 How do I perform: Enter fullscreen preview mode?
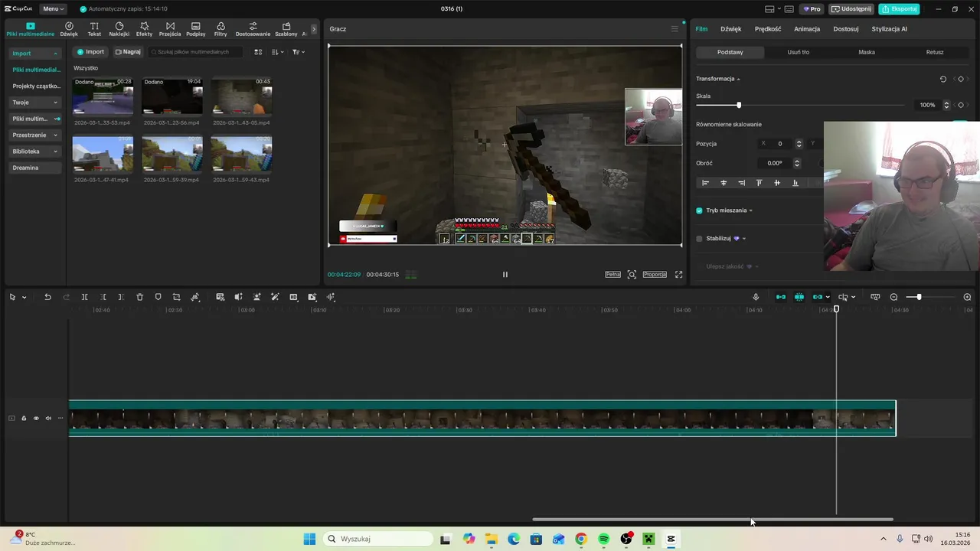pos(678,275)
